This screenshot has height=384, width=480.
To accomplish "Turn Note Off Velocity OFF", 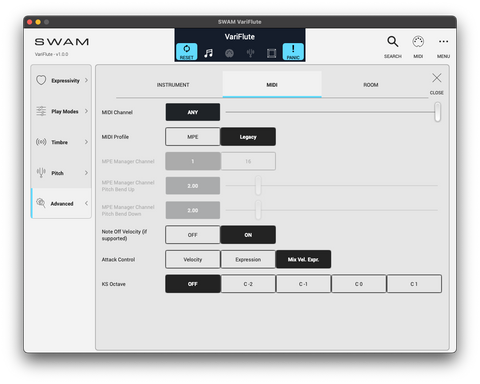I will click(x=193, y=235).
